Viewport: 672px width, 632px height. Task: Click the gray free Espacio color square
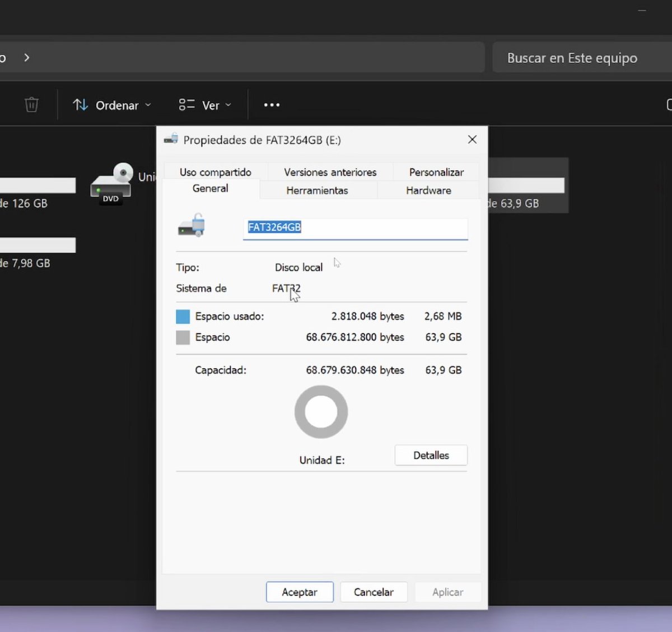pos(183,337)
